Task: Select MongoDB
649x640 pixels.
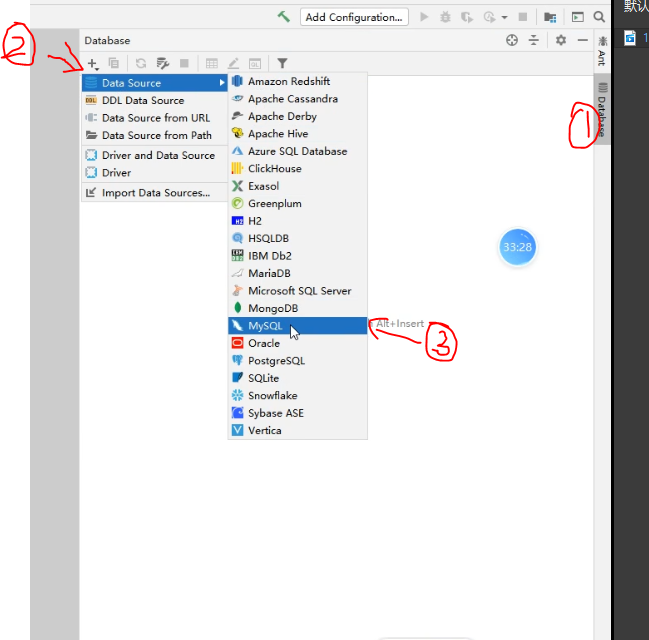Action: 298,308
